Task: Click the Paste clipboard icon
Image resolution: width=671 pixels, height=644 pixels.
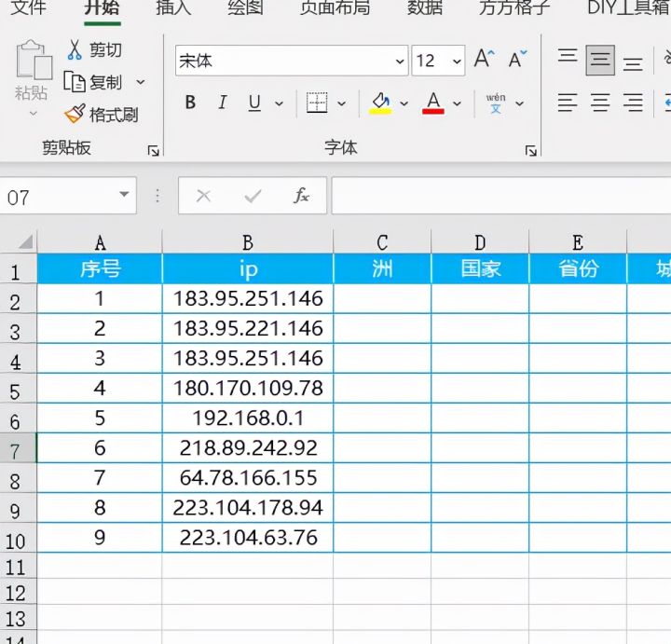Action: (34, 60)
